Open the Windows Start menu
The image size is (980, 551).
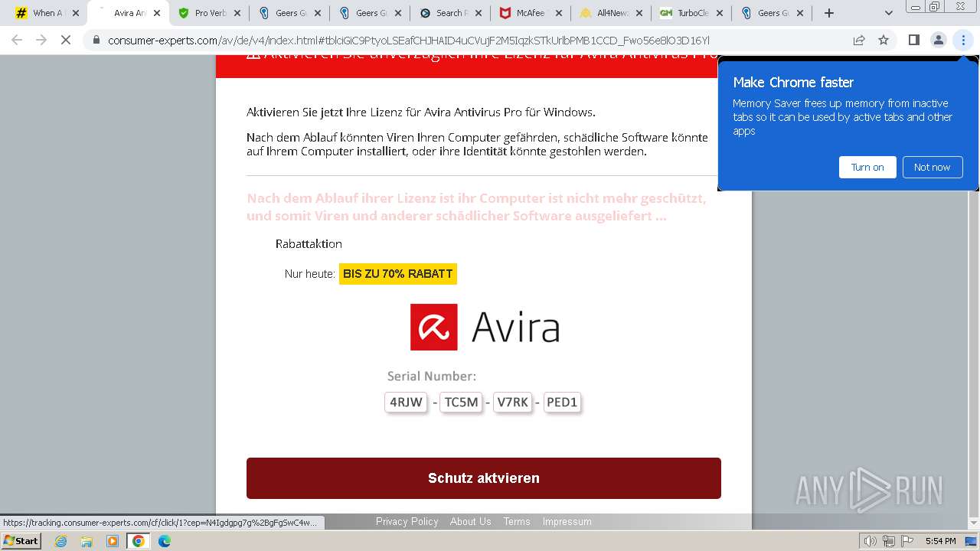coord(21,541)
